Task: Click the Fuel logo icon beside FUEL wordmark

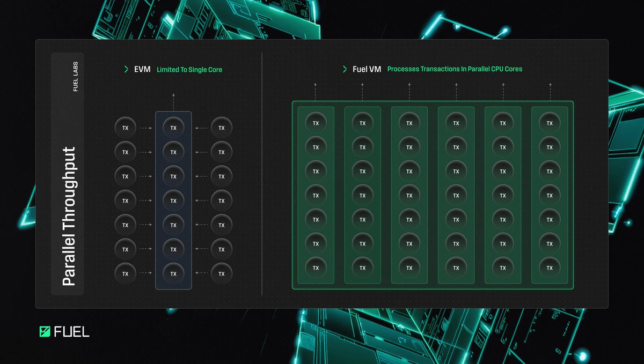Action: (x=45, y=332)
